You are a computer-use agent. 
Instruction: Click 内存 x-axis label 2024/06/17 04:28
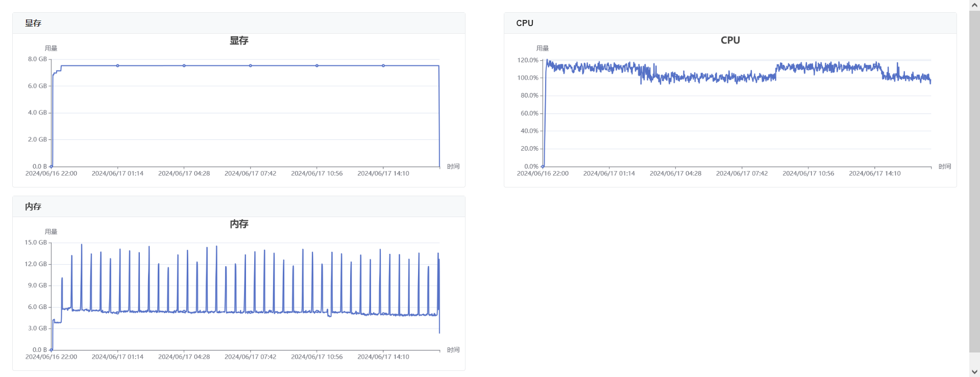tap(184, 357)
